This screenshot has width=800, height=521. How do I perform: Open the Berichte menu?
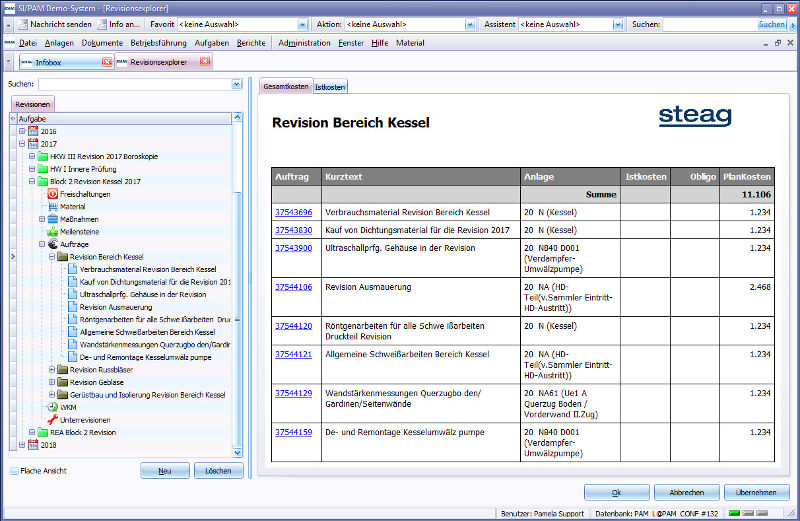(x=251, y=43)
